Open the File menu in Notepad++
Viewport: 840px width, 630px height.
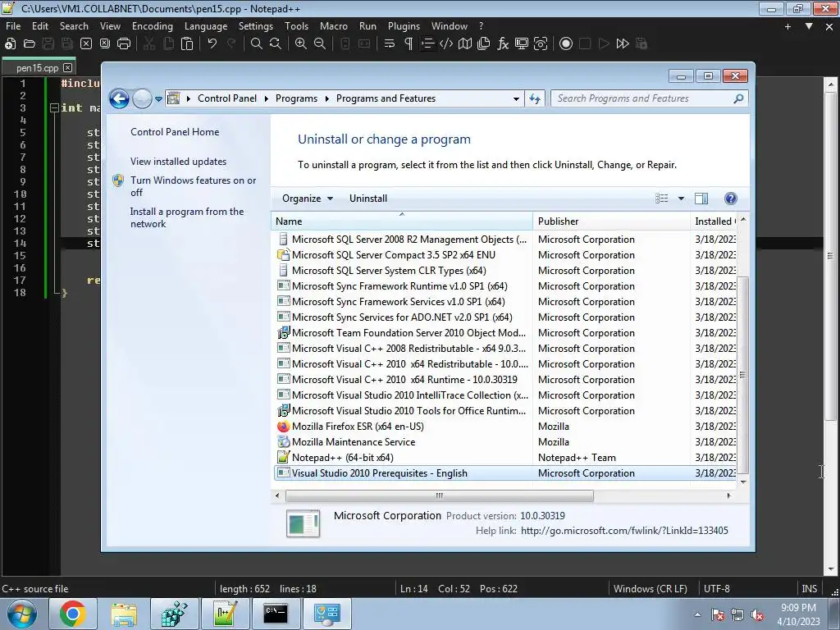click(x=13, y=25)
